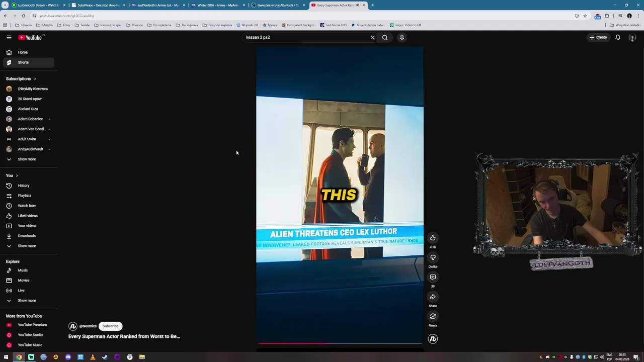Screen dimensions: 644x362
Task: Open Downloads page
Action: coord(28,236)
